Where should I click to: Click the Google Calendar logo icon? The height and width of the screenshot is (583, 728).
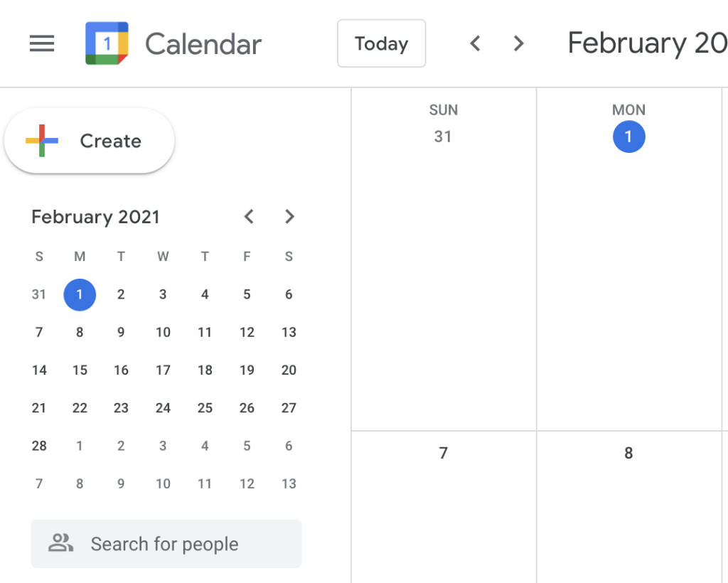coord(107,43)
